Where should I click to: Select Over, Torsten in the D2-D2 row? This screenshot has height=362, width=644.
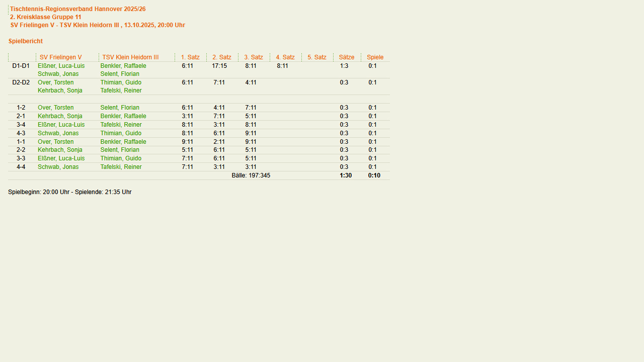tap(55, 82)
